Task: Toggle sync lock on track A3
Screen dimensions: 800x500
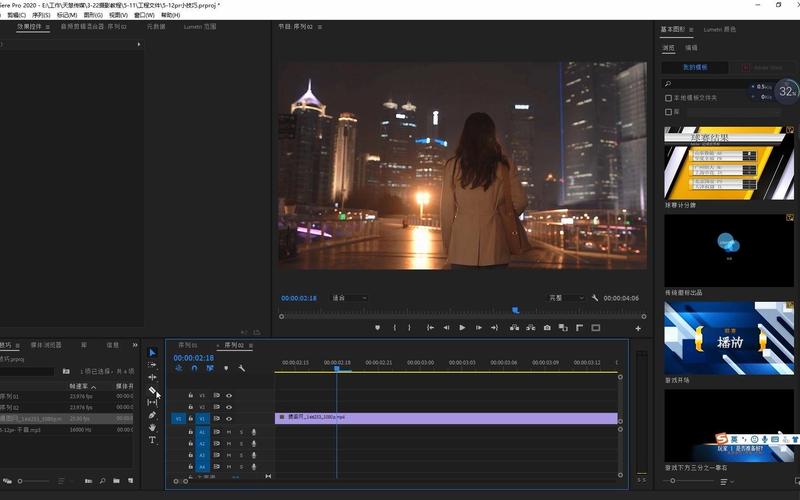Action: click(x=216, y=455)
